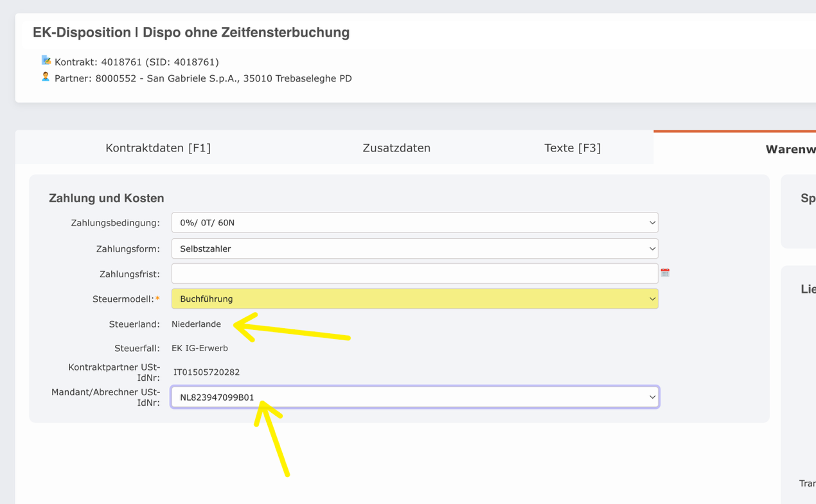Open the Zahlungsbedingung dropdown showing 0%/ 0T/ 60N
This screenshot has width=816, height=504.
414,222
